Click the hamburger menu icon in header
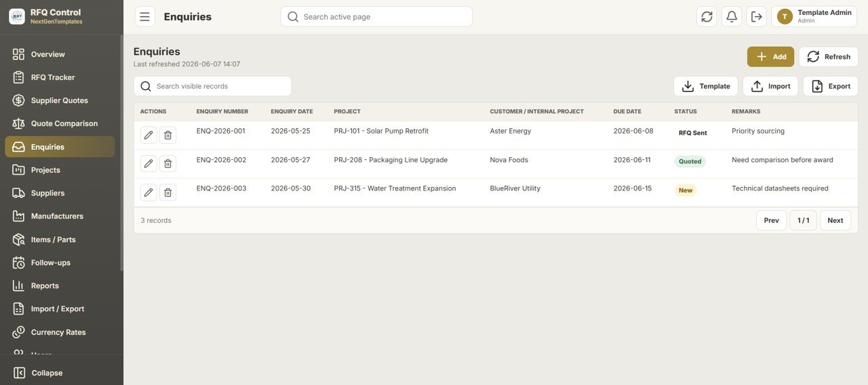This screenshot has height=385, width=868. [144, 17]
